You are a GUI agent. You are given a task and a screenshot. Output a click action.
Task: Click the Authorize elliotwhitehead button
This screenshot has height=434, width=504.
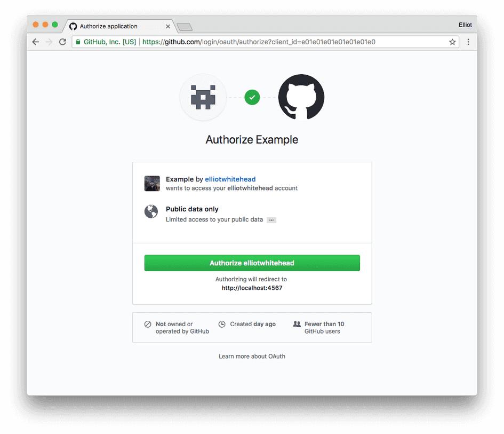252,263
